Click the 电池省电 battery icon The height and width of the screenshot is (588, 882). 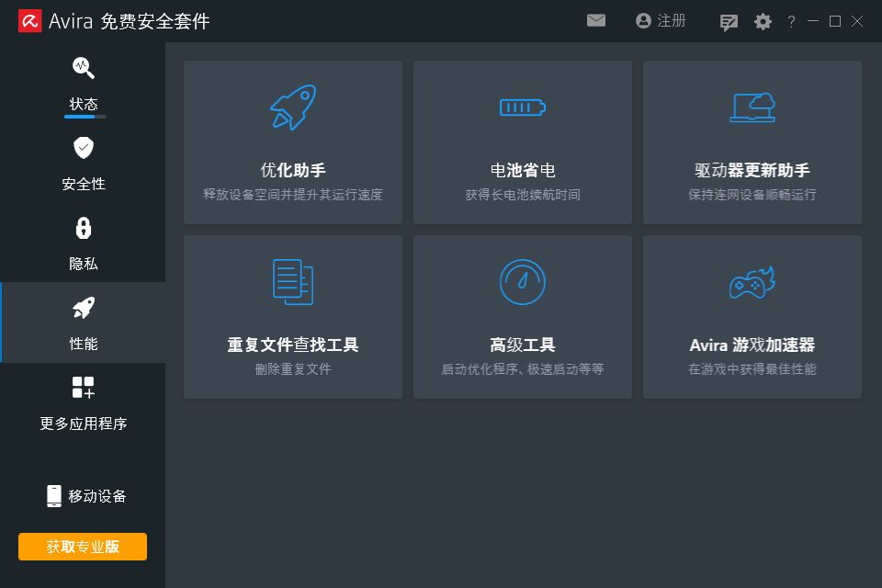point(523,107)
